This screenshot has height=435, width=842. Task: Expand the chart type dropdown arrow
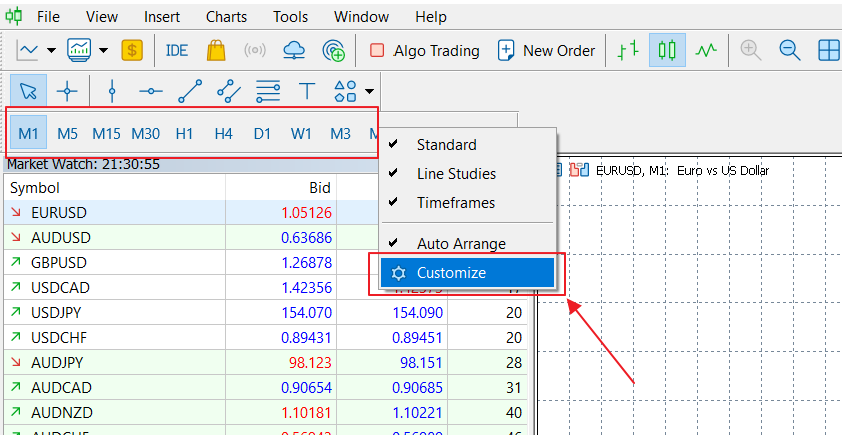pos(51,50)
